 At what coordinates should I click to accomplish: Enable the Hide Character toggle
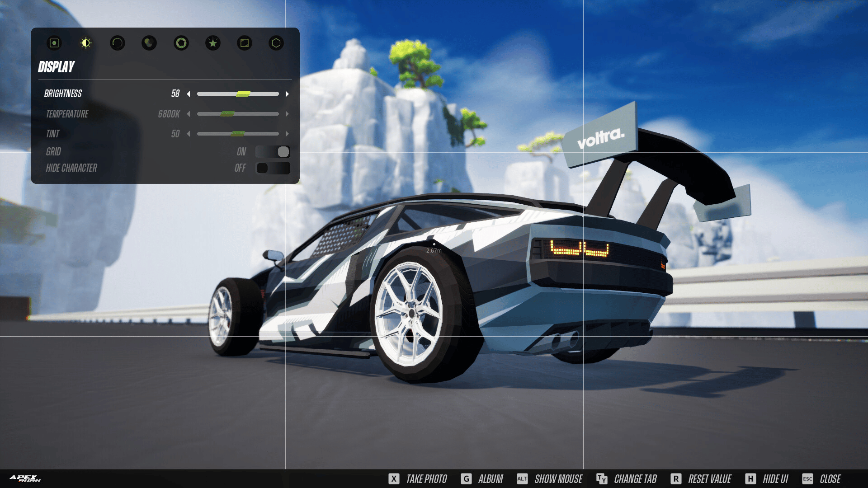pyautogui.click(x=273, y=168)
